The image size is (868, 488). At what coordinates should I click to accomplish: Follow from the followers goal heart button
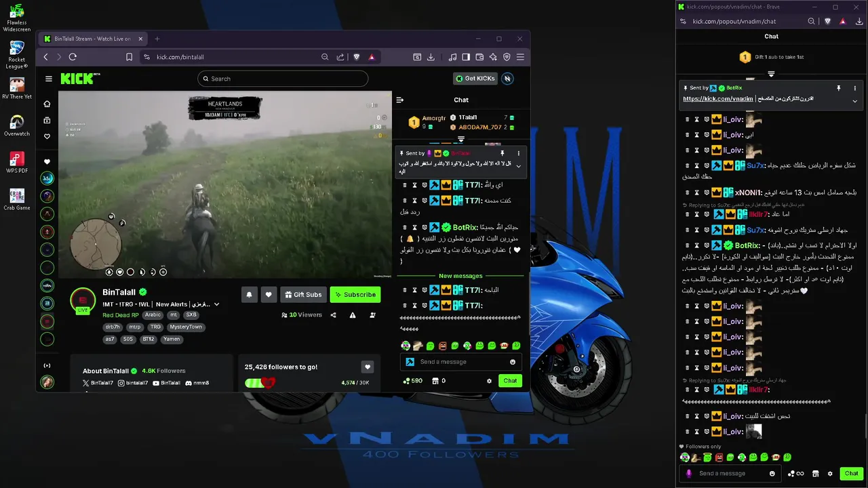tap(368, 367)
